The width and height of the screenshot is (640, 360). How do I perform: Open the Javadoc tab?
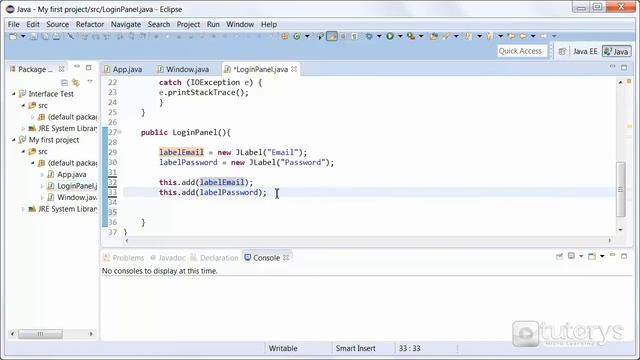tap(168, 258)
